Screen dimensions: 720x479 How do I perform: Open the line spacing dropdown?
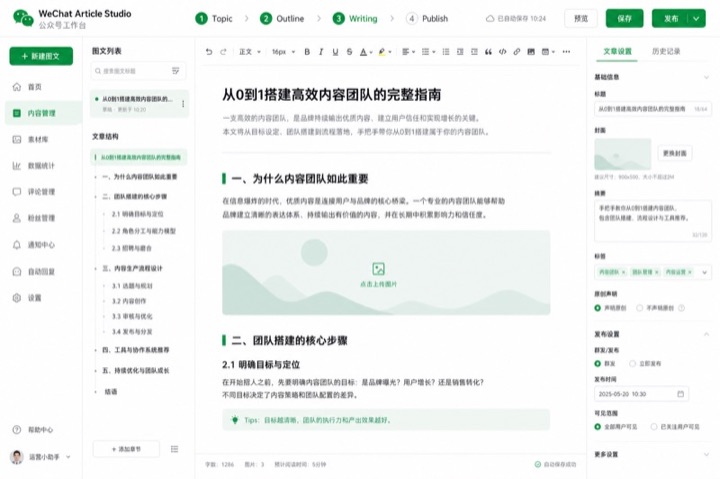428,52
